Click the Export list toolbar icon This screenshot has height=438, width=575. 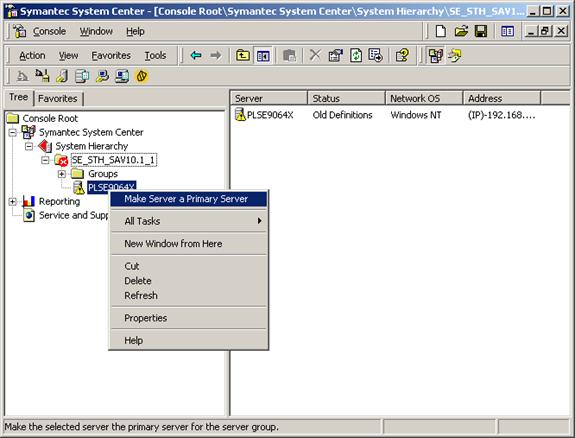[376, 55]
